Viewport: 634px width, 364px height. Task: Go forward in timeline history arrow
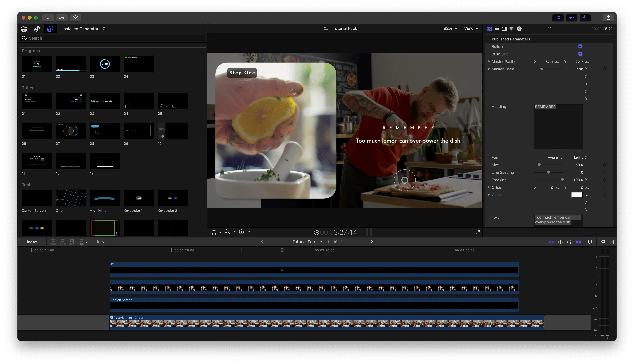click(x=371, y=242)
